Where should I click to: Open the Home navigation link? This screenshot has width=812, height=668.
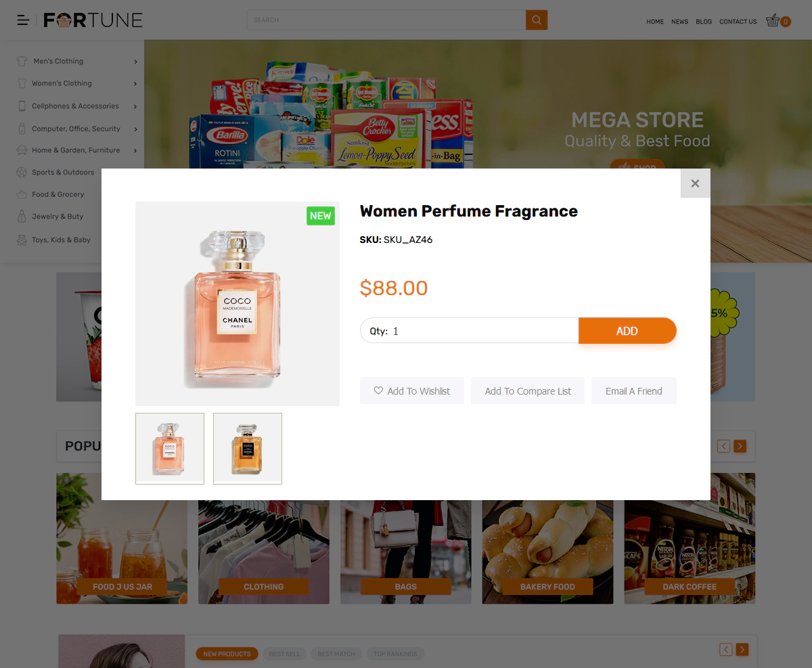[655, 22]
